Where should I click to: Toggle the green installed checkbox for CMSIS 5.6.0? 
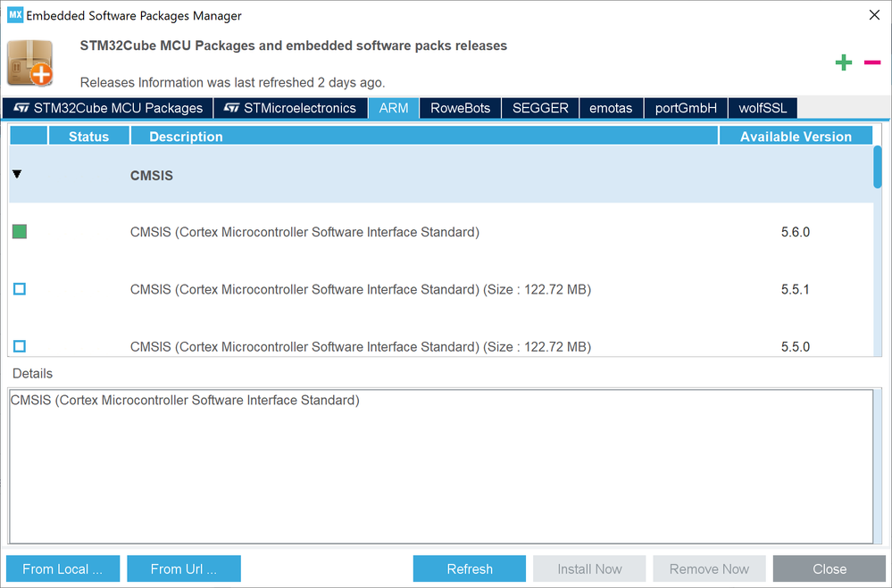(x=20, y=231)
